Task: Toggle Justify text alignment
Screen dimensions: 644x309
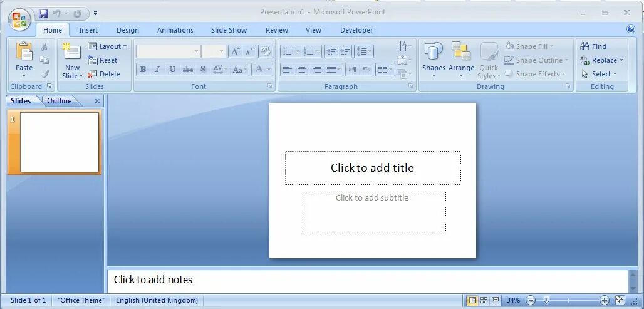Action: pyautogui.click(x=331, y=70)
